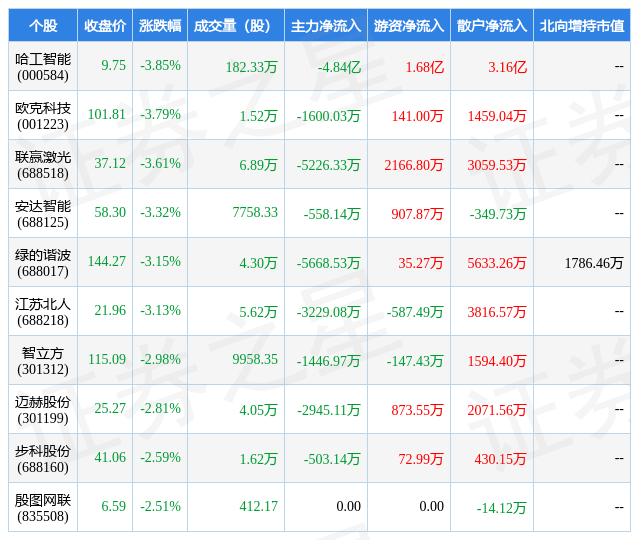Click volume value 9958.35
This screenshot has height=540, width=631.
(x=255, y=359)
